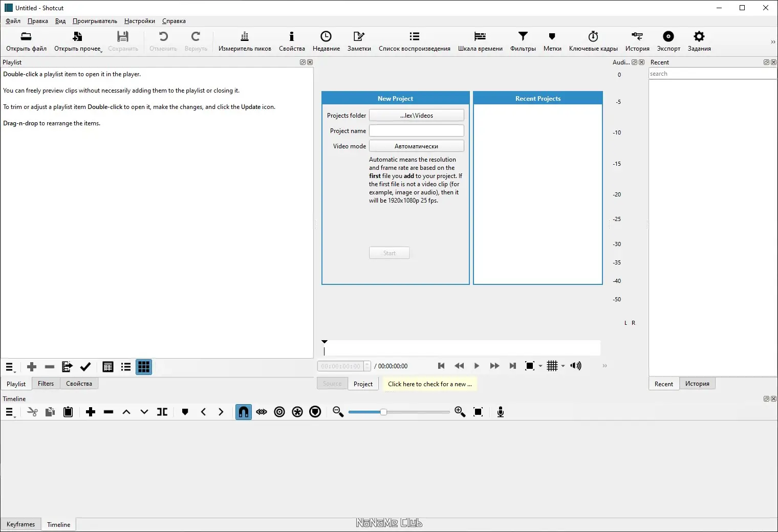Open the playlist hamburger menu
The width and height of the screenshot is (778, 532).
click(x=10, y=367)
